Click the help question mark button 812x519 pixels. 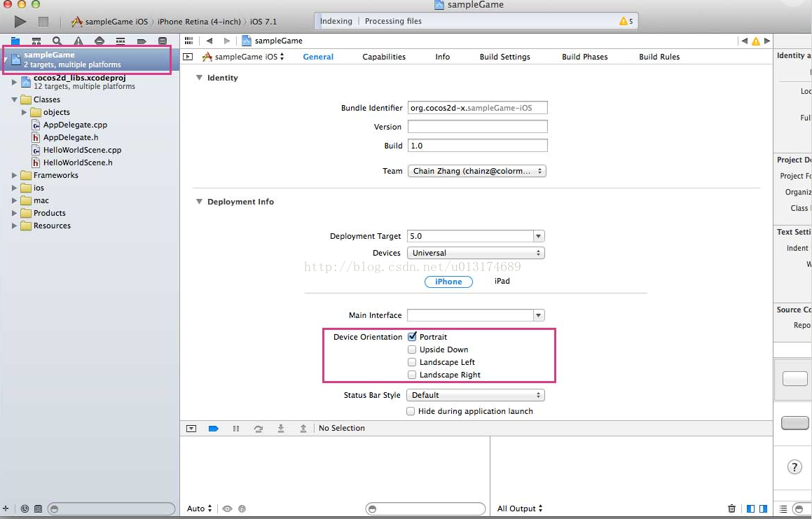pos(794,466)
